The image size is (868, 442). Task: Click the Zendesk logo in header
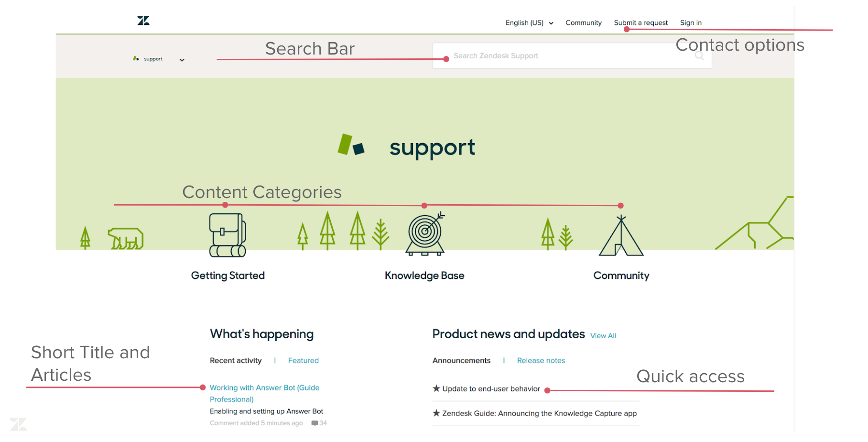click(x=143, y=21)
